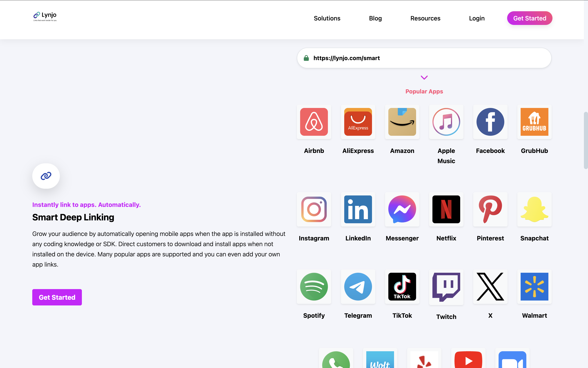Click the Walmart label text

[x=535, y=316]
